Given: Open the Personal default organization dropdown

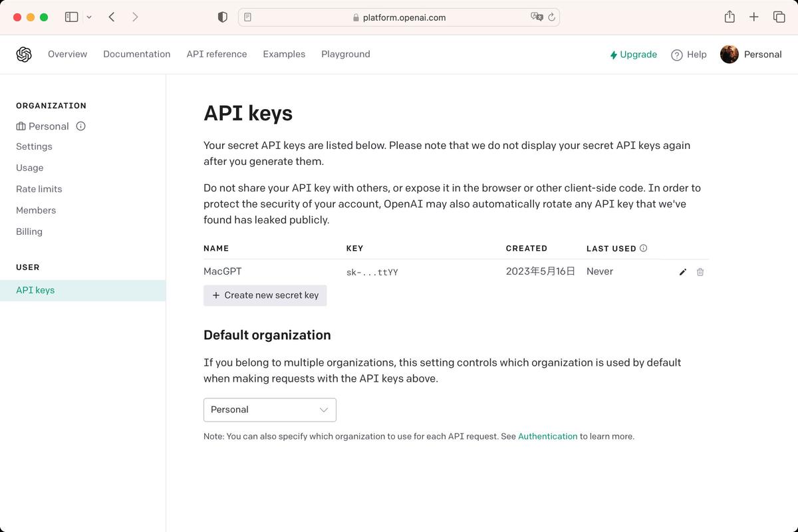Looking at the screenshot, I should click(x=270, y=410).
